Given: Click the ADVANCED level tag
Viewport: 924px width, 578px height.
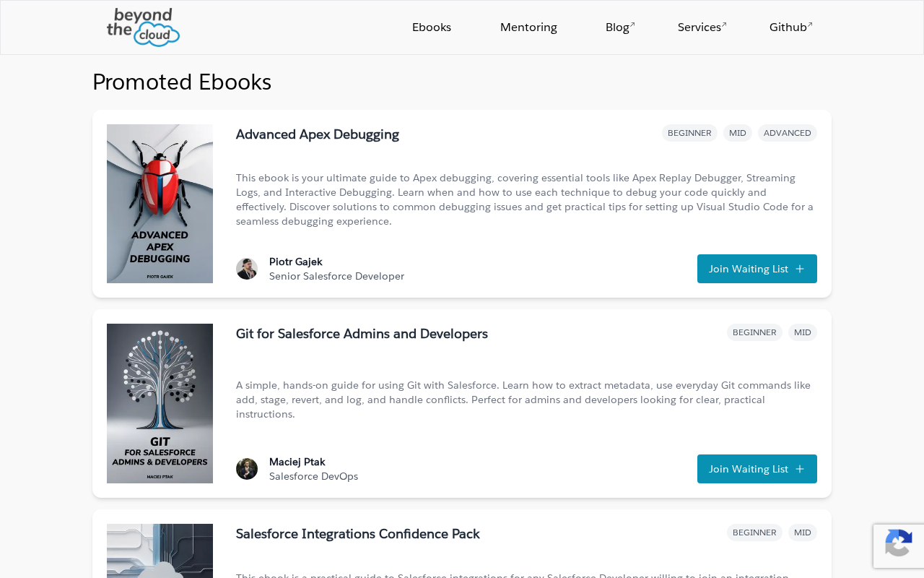Looking at the screenshot, I should 787,133.
